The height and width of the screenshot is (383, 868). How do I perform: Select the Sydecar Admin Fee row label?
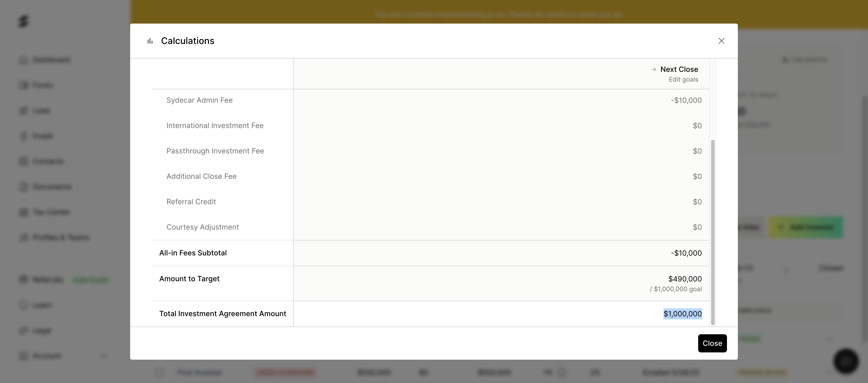point(200,100)
